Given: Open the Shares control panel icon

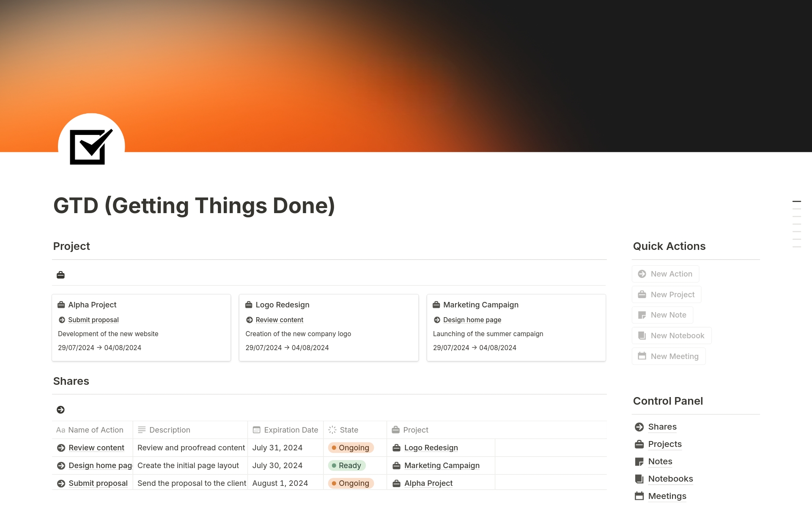Looking at the screenshot, I should click(639, 426).
